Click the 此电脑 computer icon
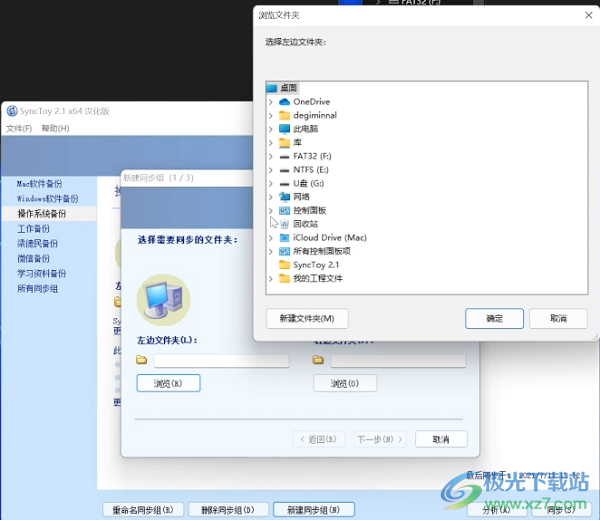 [x=284, y=129]
